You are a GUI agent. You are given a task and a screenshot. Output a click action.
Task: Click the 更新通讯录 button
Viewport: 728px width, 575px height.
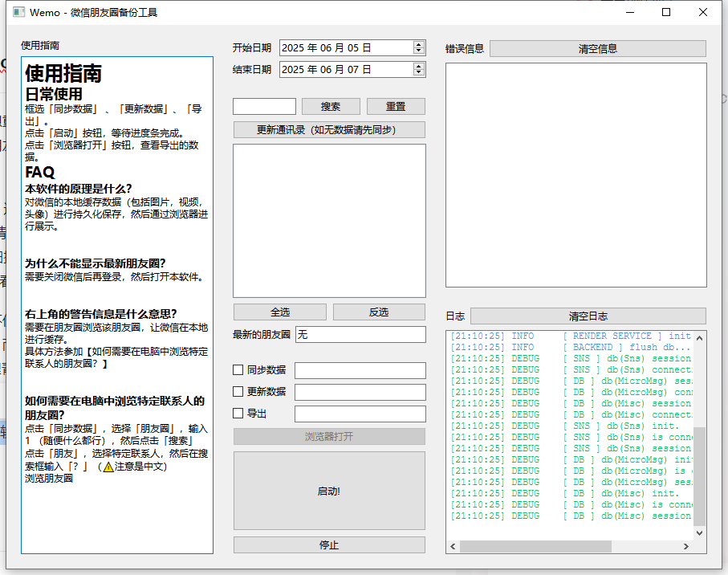coord(329,129)
